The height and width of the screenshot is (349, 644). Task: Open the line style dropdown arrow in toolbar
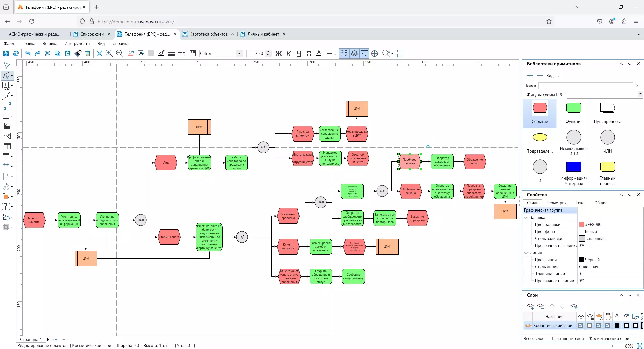335,53
